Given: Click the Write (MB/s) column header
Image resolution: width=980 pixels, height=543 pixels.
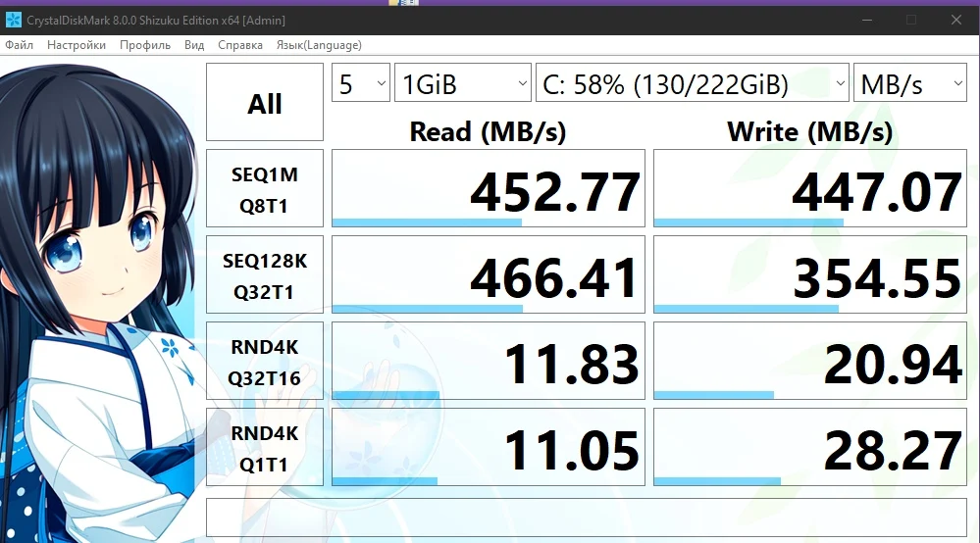Looking at the screenshot, I should tap(810, 131).
